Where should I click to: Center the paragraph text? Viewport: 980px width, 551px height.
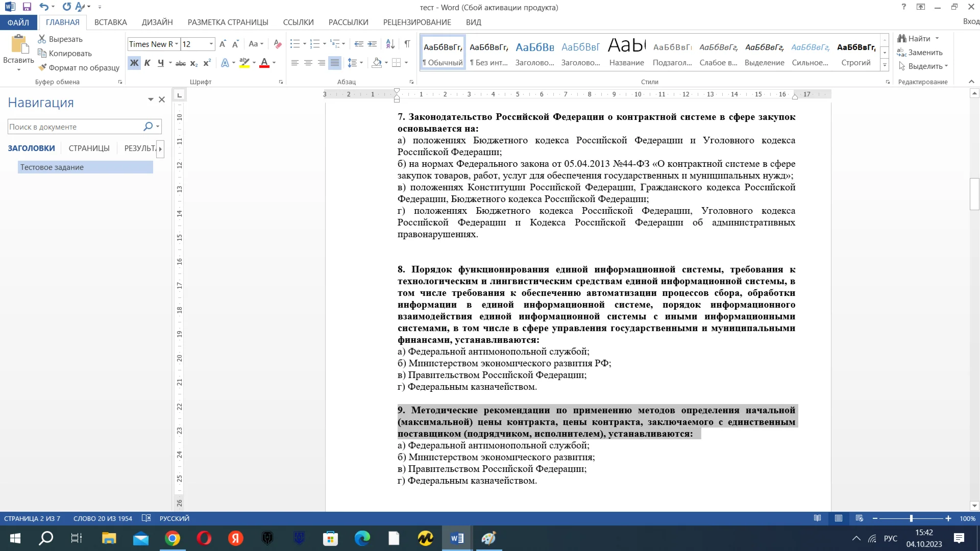[308, 63]
